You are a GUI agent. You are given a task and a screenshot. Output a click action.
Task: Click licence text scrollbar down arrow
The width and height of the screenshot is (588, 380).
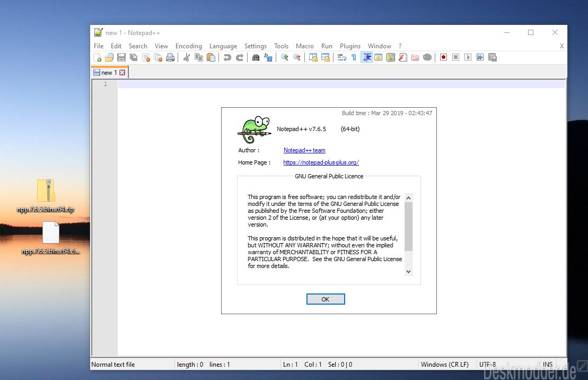pyautogui.click(x=409, y=272)
